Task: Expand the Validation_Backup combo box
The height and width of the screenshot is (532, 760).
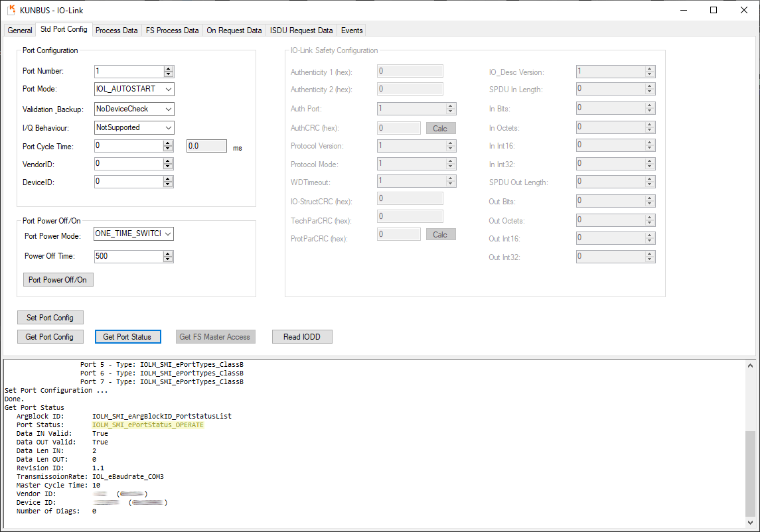Action: coord(168,109)
